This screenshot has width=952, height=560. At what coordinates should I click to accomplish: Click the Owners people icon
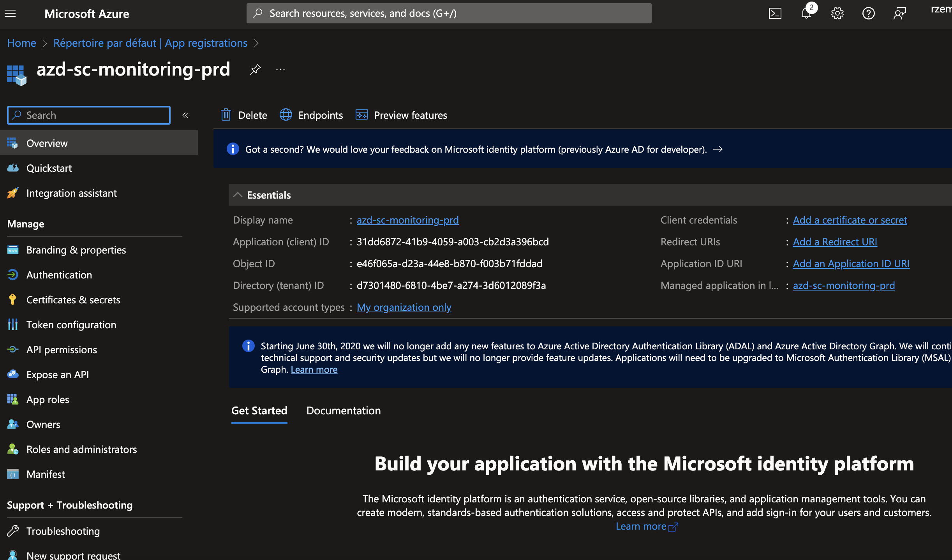(x=13, y=424)
